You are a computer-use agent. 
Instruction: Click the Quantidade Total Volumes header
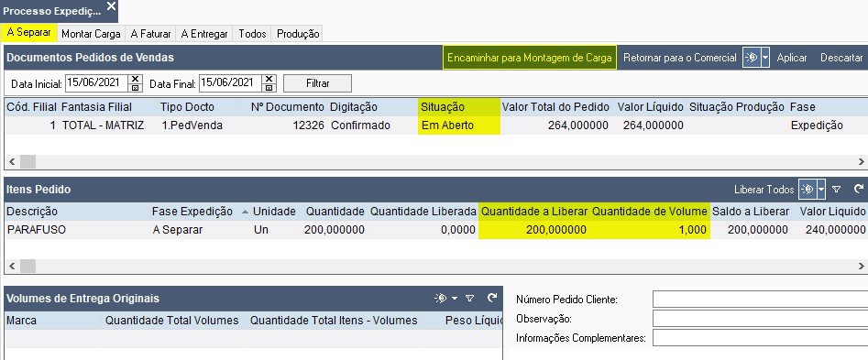pyautogui.click(x=172, y=321)
